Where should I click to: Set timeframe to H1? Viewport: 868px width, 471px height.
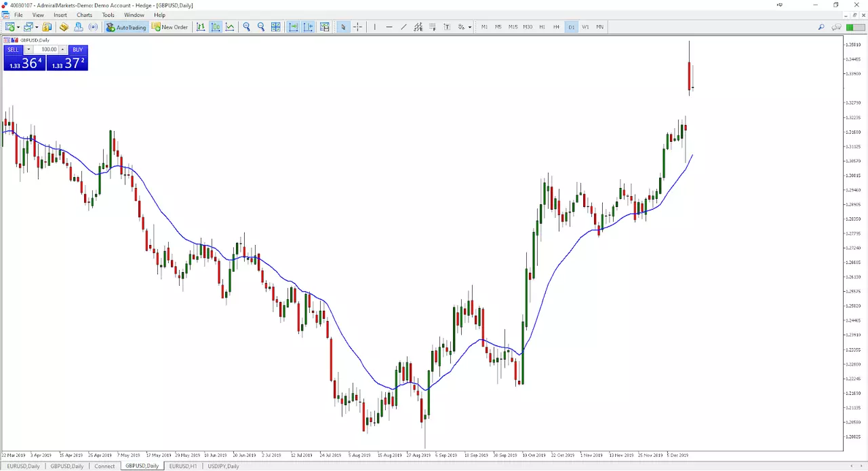[x=542, y=27]
